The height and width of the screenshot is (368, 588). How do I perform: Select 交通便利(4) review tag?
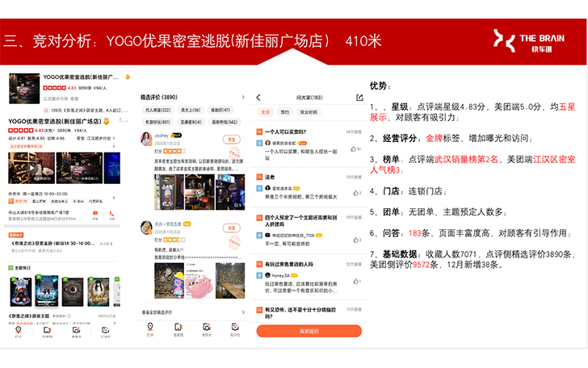point(191,122)
